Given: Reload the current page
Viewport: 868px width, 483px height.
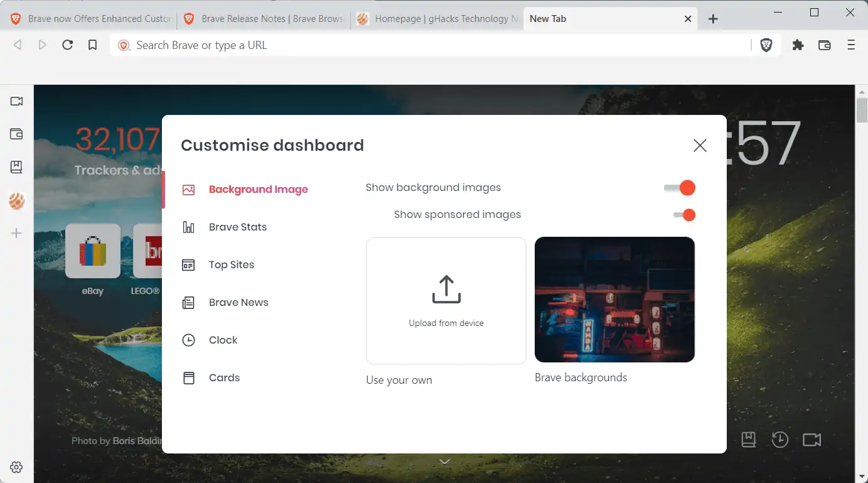Looking at the screenshot, I should pos(68,45).
